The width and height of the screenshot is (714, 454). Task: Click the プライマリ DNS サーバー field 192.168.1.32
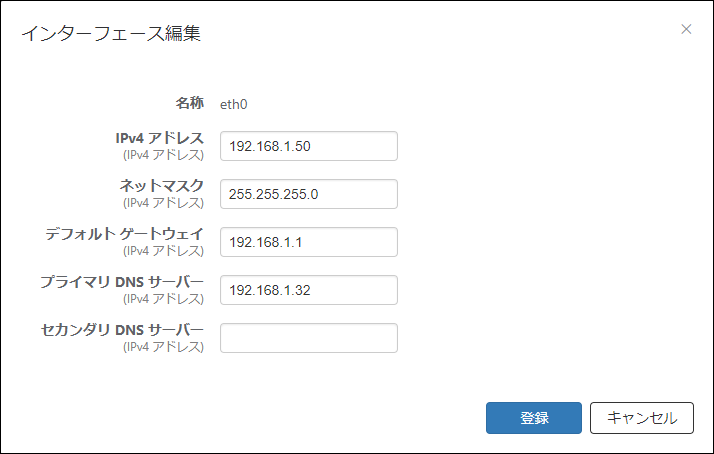[x=309, y=290]
